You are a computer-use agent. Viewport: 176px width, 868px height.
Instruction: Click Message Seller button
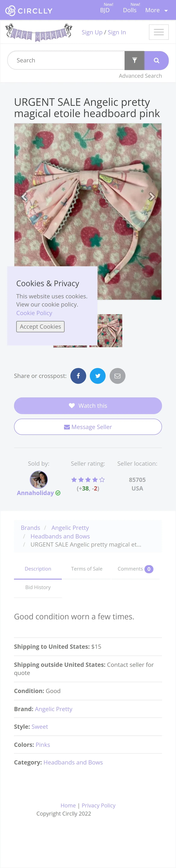[x=88, y=427]
